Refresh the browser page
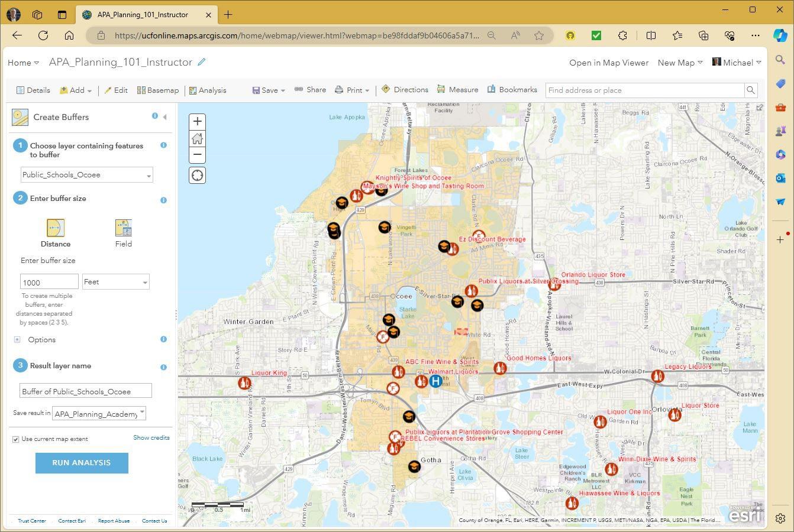This screenshot has width=794, height=532. click(43, 35)
